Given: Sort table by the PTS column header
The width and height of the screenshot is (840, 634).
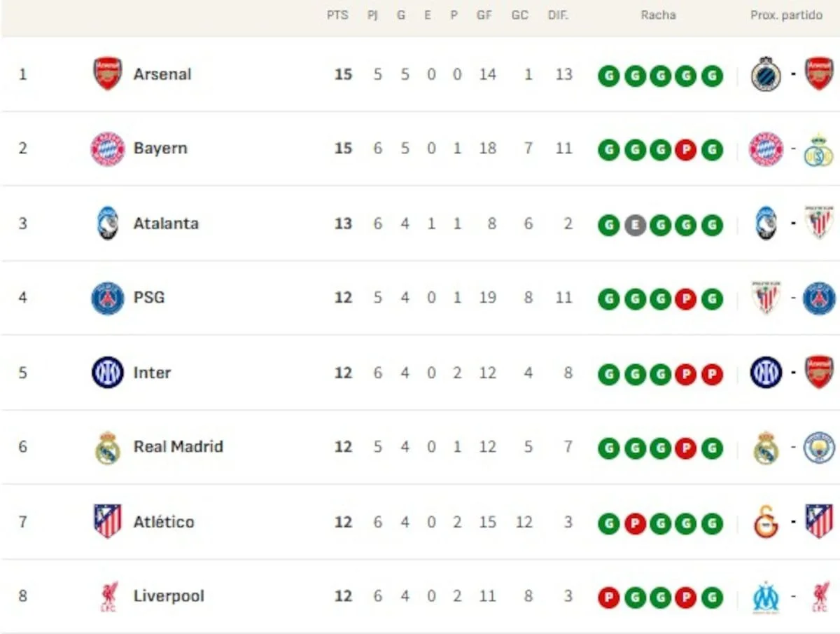Looking at the screenshot, I should (337, 15).
